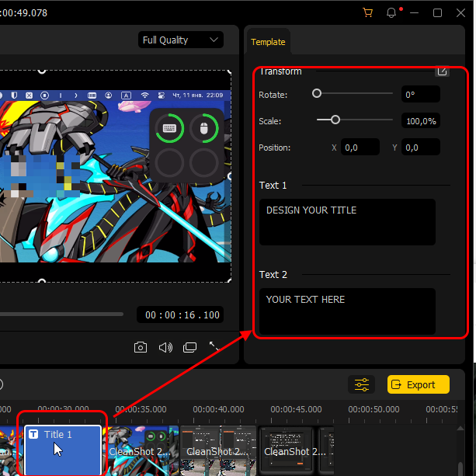The width and height of the screenshot is (476, 476).
Task: Open the Full Quality dropdown
Action: click(181, 40)
